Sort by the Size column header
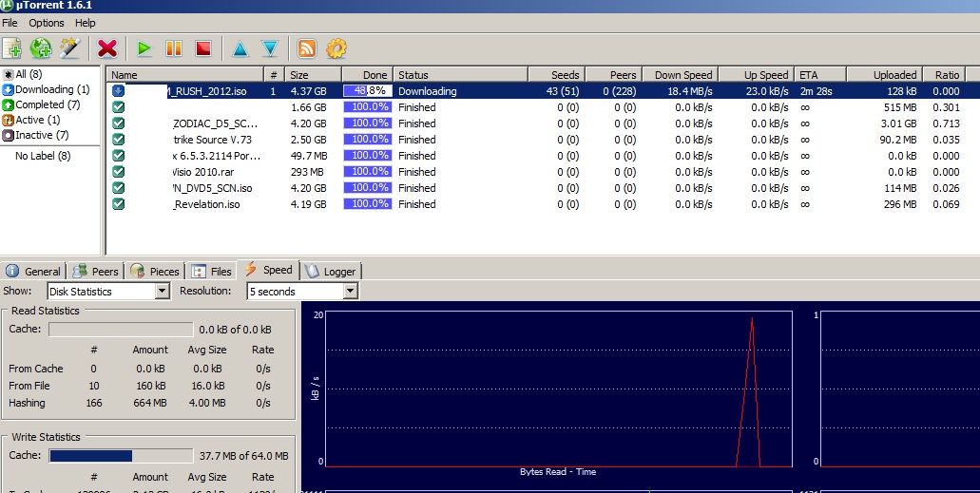The image size is (980, 493). 313,74
